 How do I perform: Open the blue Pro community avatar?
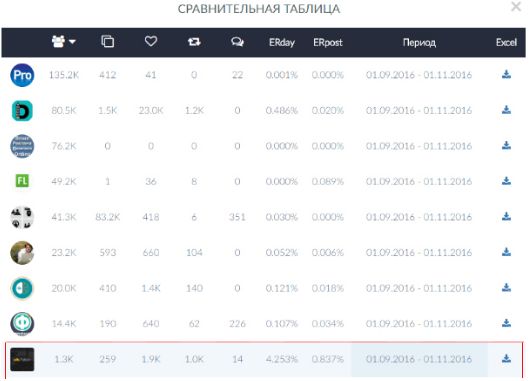coord(22,75)
